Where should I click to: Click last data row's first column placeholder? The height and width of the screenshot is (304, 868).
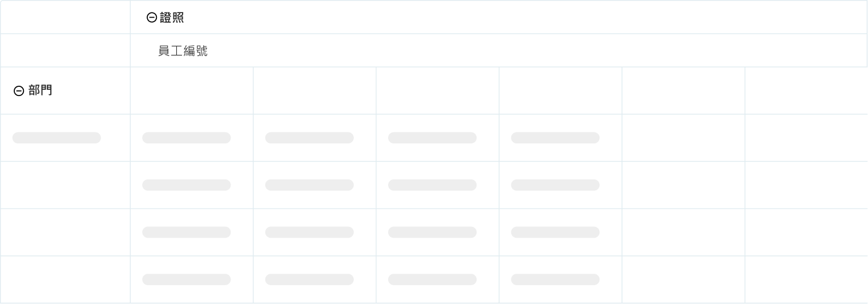tap(187, 279)
